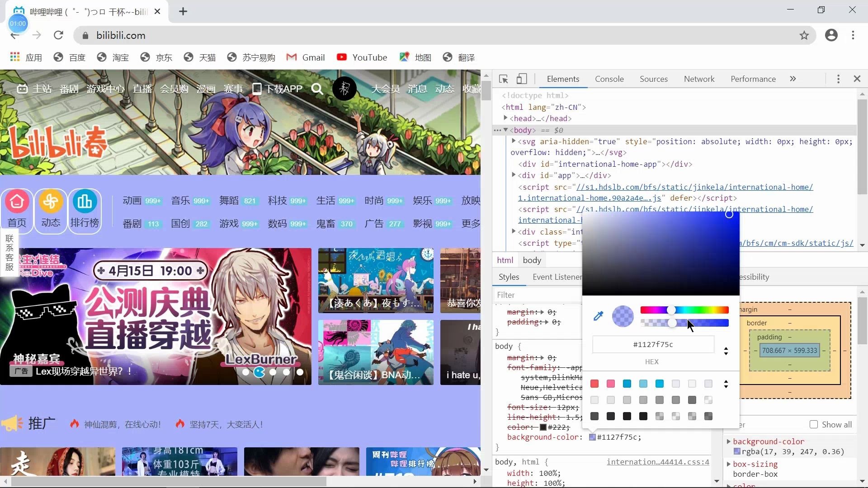Open the user avatar in bilibili header
This screenshot has height=488, width=868.
(x=344, y=89)
